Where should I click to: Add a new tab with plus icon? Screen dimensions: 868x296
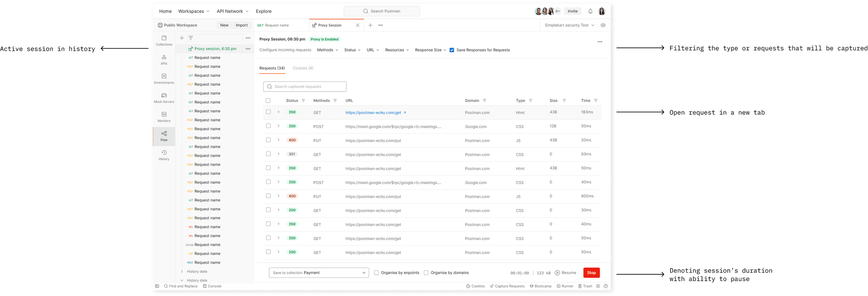click(370, 25)
